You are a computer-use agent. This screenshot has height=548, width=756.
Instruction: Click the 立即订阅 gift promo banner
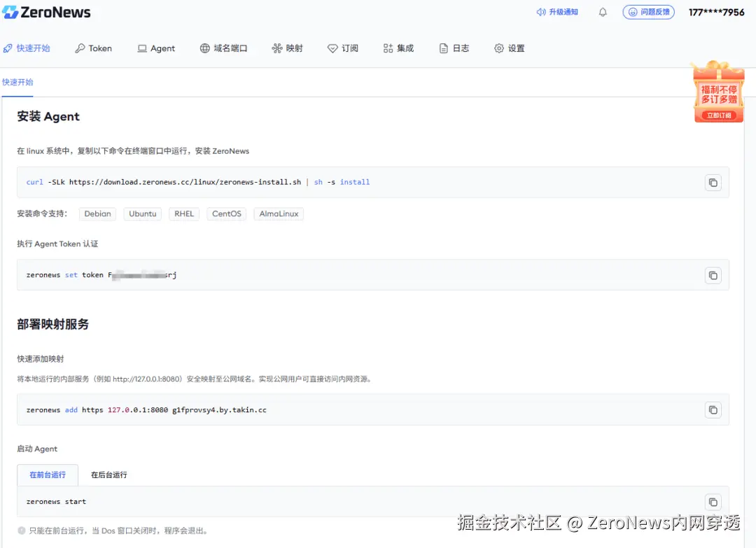pos(718,92)
